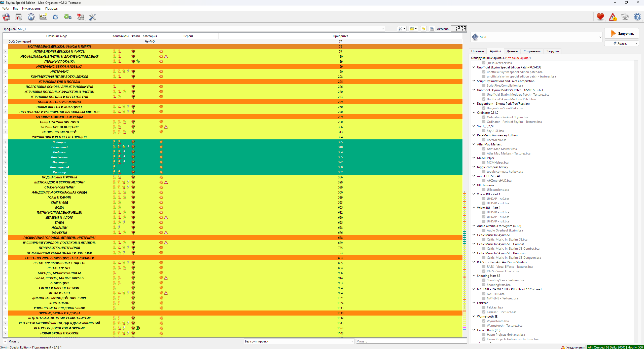The image size is (644, 349).
Task: Toggle SkyUI_SE.bsa archive checkbox
Action: (484, 131)
